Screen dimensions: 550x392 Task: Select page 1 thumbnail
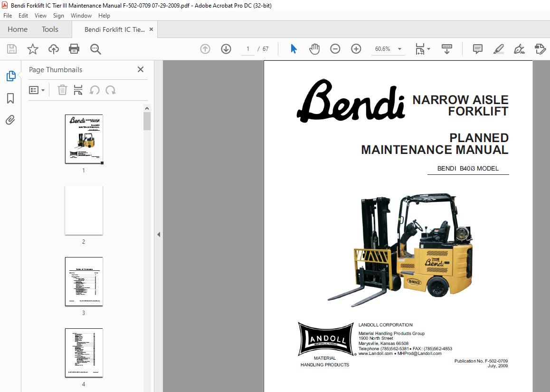[84, 139]
